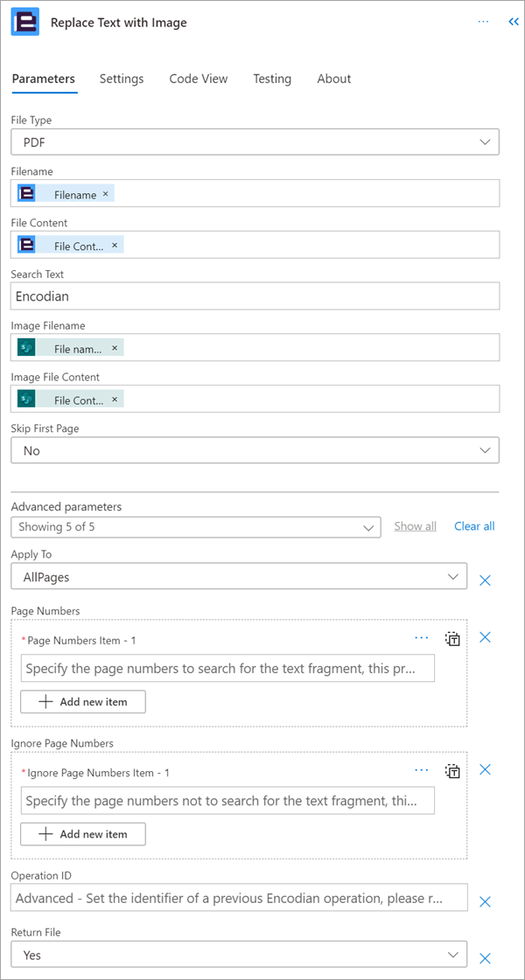This screenshot has height=980, width=525.
Task: Remove the Page Numbers parameter
Action: coord(485,637)
